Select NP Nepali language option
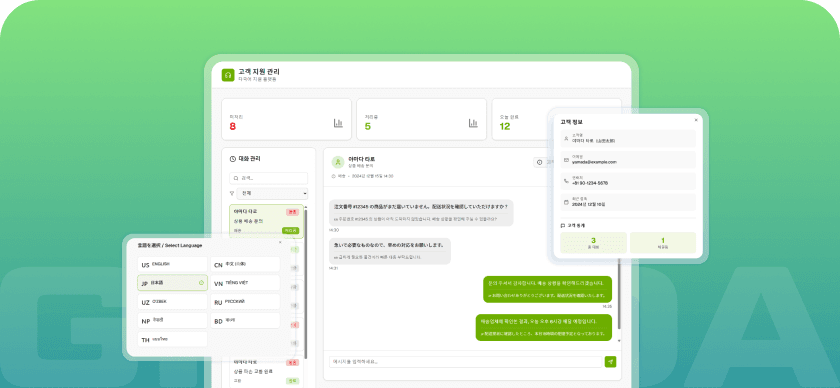Image resolution: width=840 pixels, height=388 pixels. pyautogui.click(x=172, y=320)
